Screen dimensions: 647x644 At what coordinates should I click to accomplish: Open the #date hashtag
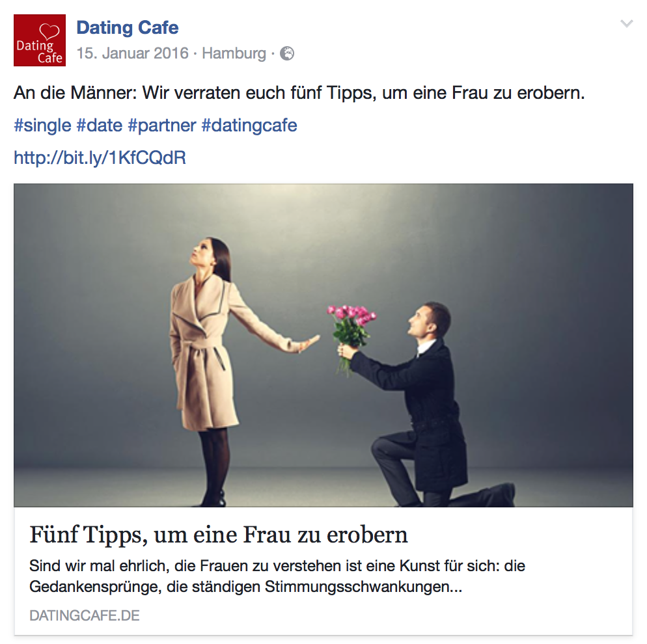point(100,126)
